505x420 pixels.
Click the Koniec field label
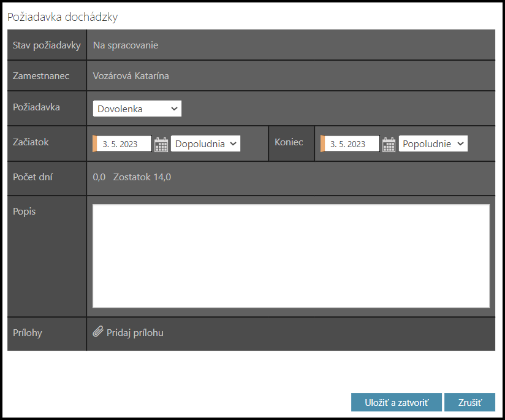click(289, 142)
